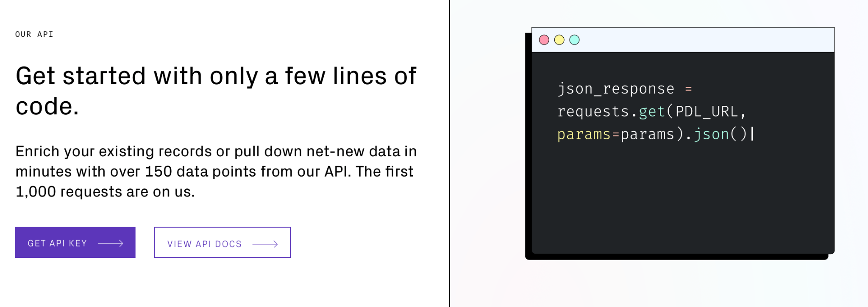Click the word 'code.' in the headline
868x307 pixels.
pyautogui.click(x=47, y=106)
